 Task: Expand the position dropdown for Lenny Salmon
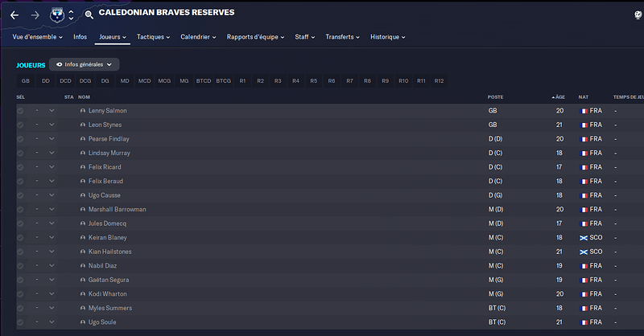tap(52, 110)
